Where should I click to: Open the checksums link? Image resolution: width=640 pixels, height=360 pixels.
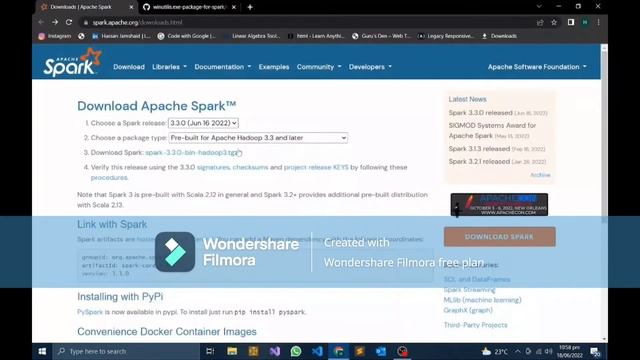[250, 167]
